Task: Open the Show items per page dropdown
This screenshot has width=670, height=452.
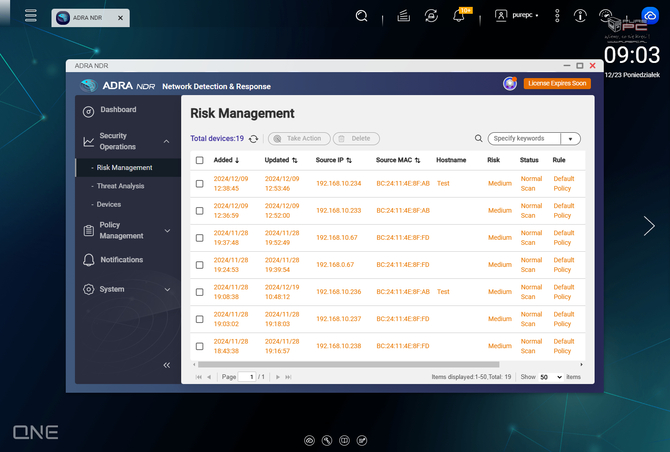Action: [x=550, y=377]
